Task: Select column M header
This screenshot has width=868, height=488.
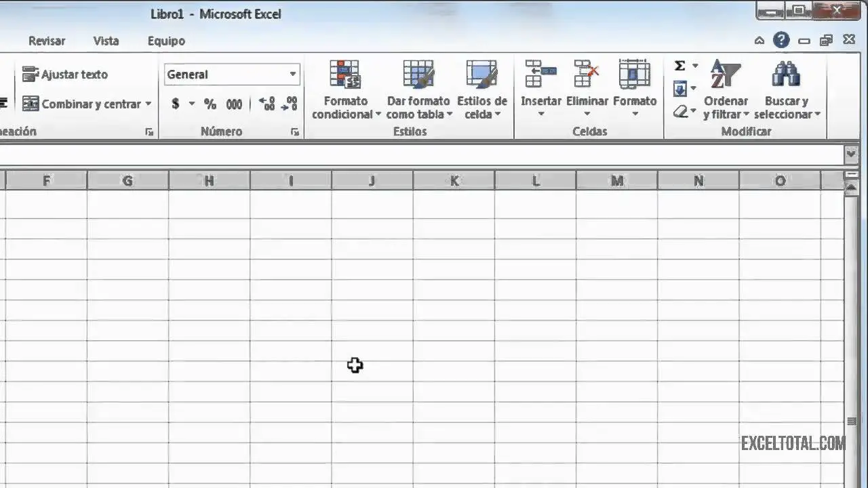Action: (617, 181)
